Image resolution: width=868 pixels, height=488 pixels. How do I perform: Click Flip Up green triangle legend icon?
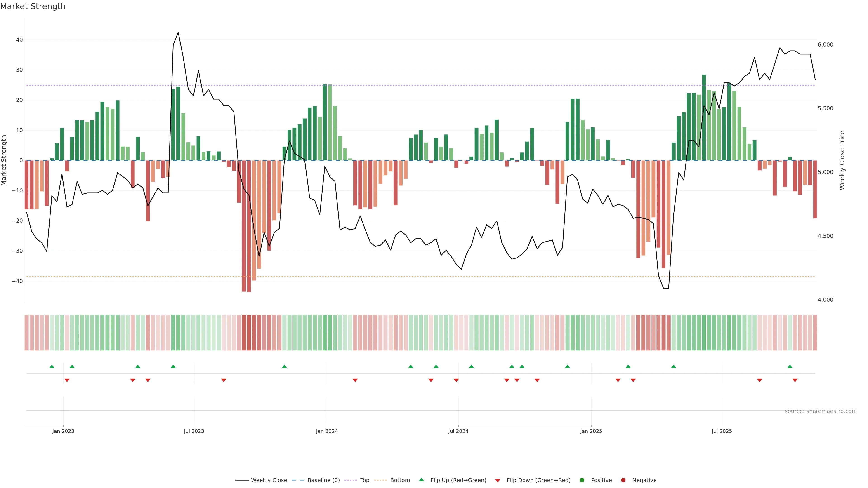pyautogui.click(x=421, y=480)
